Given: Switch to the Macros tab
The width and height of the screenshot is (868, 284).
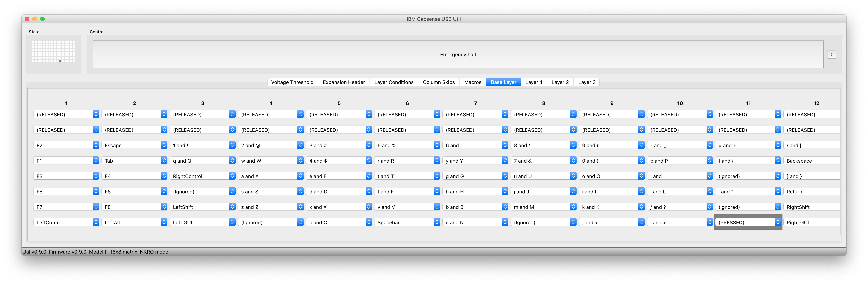Looking at the screenshot, I should 472,82.
